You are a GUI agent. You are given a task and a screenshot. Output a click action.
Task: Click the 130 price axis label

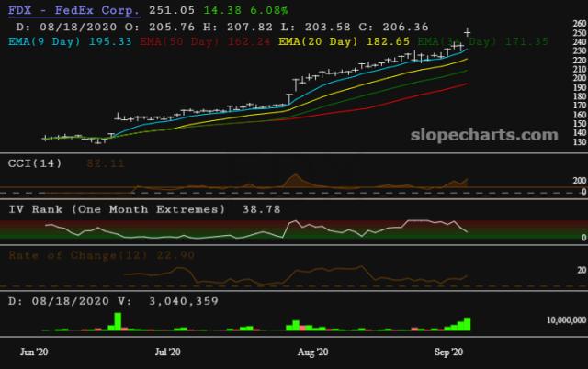click(580, 142)
